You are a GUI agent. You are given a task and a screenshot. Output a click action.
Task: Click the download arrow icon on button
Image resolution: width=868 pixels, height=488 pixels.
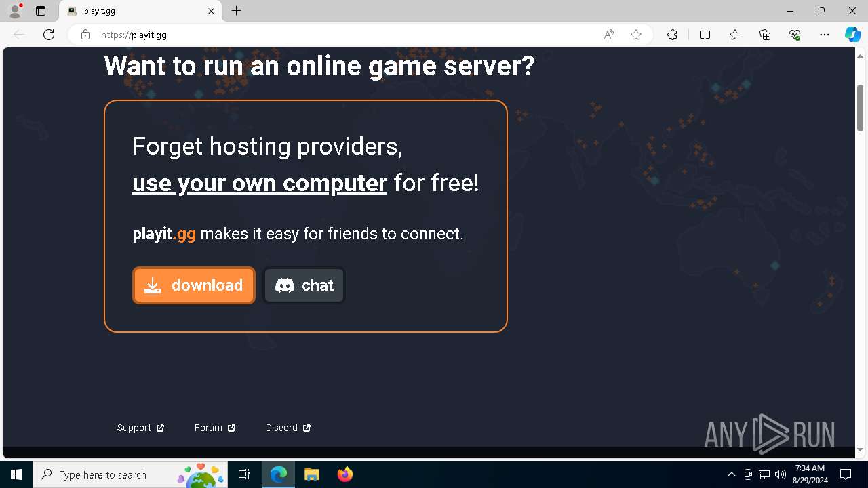coord(153,285)
